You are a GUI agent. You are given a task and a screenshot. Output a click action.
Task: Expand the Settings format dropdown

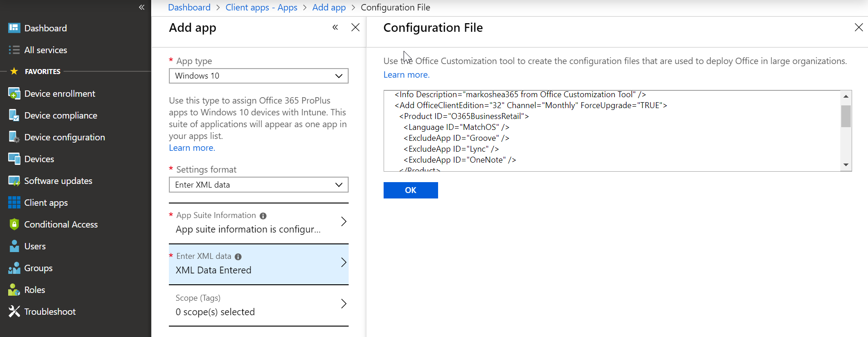(x=258, y=185)
